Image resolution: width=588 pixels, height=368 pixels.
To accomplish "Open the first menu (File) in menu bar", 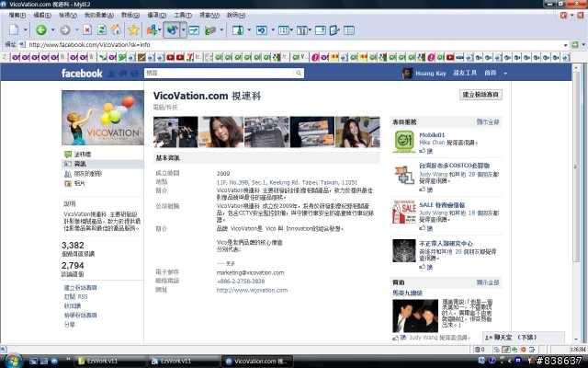I will (17, 15).
